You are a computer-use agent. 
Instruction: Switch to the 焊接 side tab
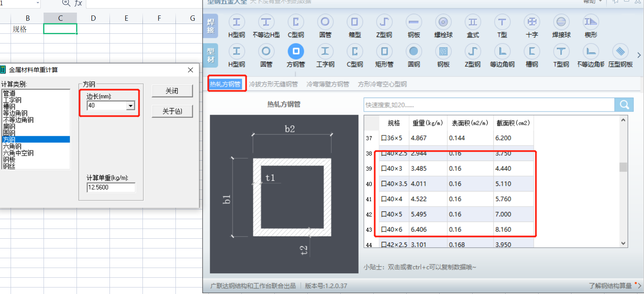(210, 26)
